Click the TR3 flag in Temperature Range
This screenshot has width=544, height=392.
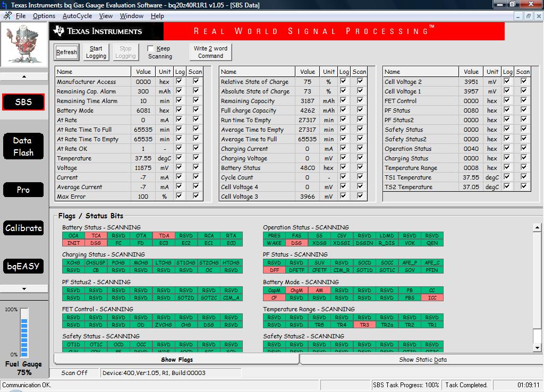tap(364, 325)
